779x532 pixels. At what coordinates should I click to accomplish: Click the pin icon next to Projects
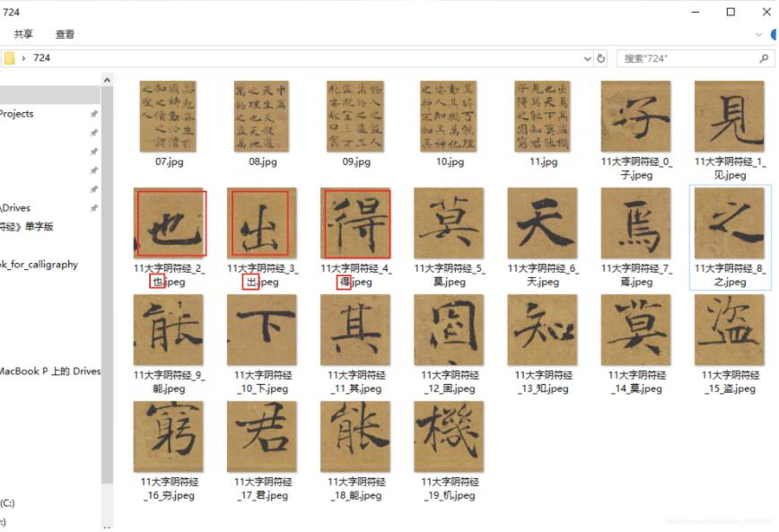point(93,115)
